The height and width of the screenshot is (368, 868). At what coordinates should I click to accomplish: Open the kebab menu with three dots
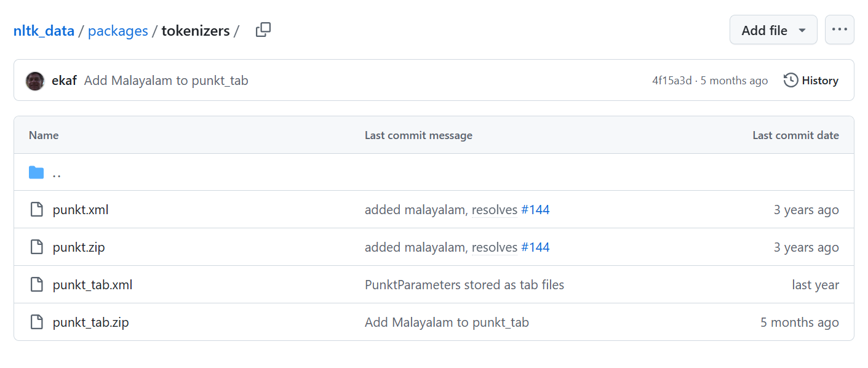pos(839,29)
